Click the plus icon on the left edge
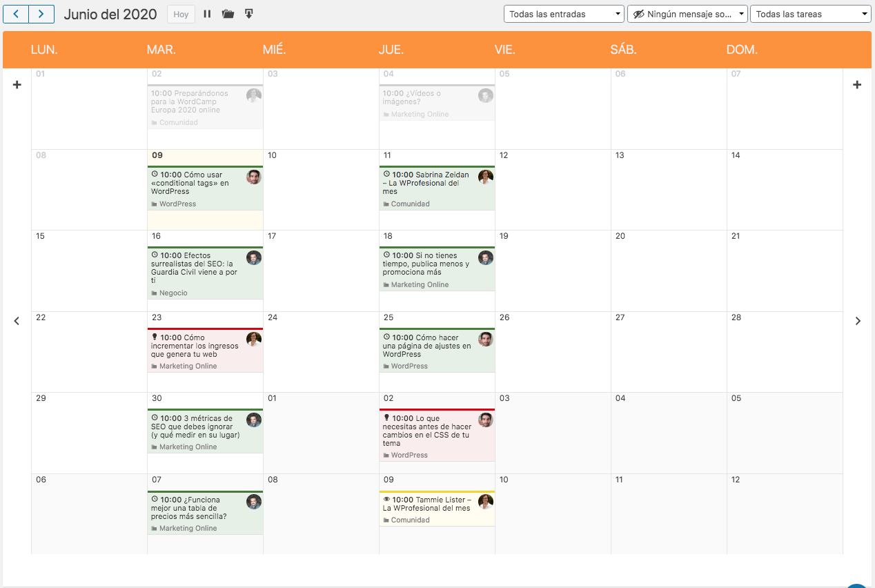Viewport: 875px width, 588px height. [x=17, y=84]
